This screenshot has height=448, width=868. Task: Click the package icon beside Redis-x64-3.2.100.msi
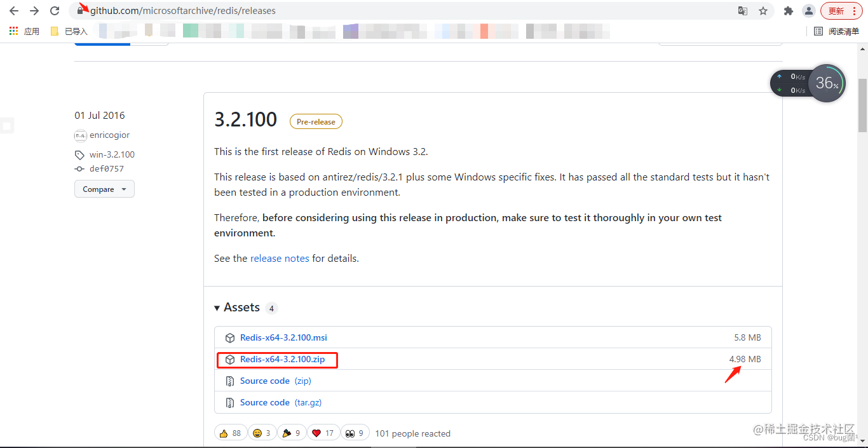[x=229, y=337]
